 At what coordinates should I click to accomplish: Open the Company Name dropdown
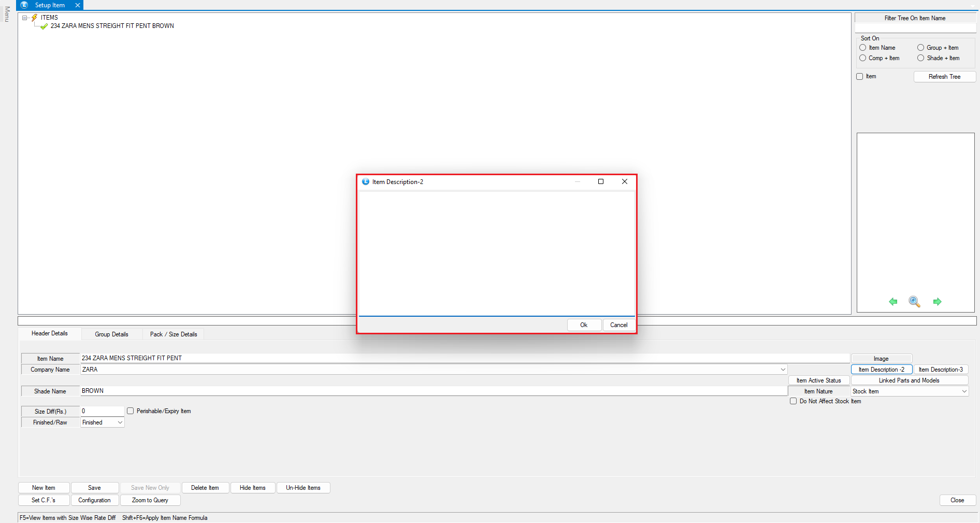(x=783, y=370)
